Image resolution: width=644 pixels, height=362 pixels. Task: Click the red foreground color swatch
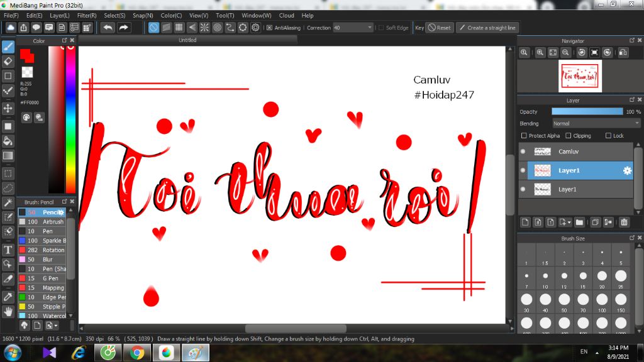pos(26,55)
